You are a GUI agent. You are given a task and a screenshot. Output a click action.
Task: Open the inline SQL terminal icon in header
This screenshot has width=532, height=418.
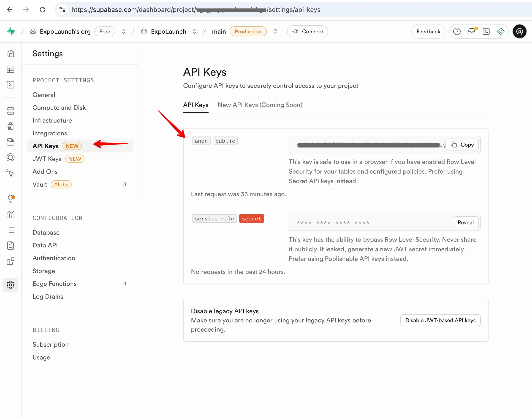tap(486, 31)
